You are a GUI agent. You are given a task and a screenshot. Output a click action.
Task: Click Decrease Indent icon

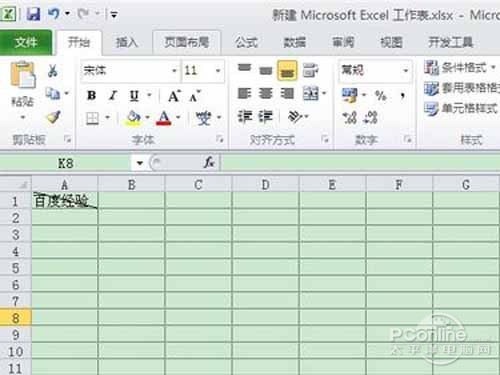(245, 117)
